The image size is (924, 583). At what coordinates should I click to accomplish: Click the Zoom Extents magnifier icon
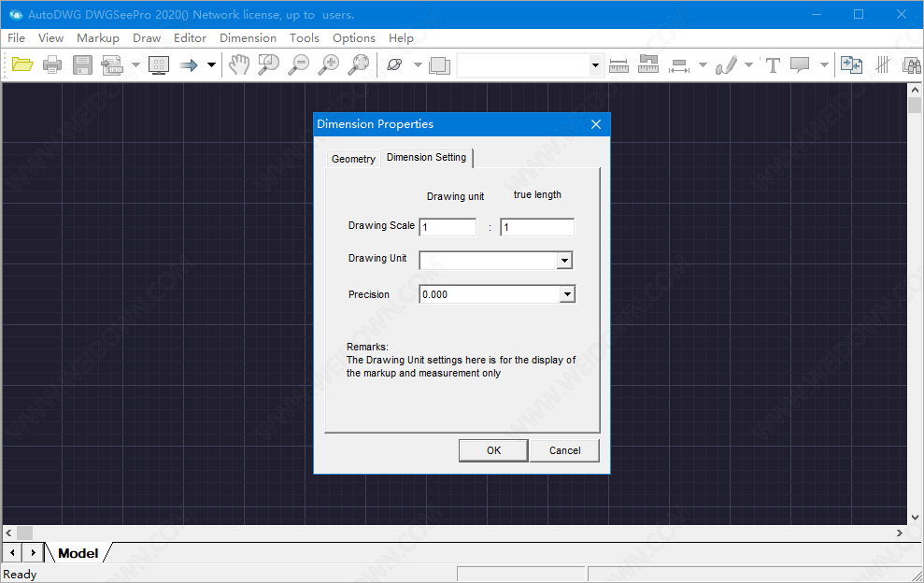[359, 65]
